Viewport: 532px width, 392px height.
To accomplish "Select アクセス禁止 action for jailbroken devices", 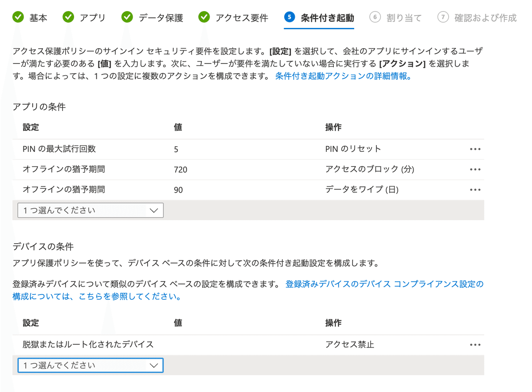I will click(x=350, y=345).
